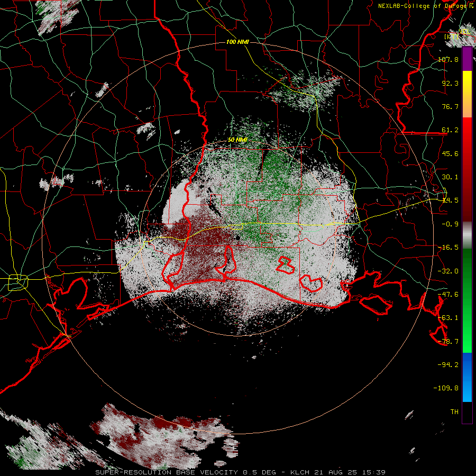Screen dimensions: 476x476
Task: Click the 14.5 velocity scale label
Action: [x=450, y=200]
